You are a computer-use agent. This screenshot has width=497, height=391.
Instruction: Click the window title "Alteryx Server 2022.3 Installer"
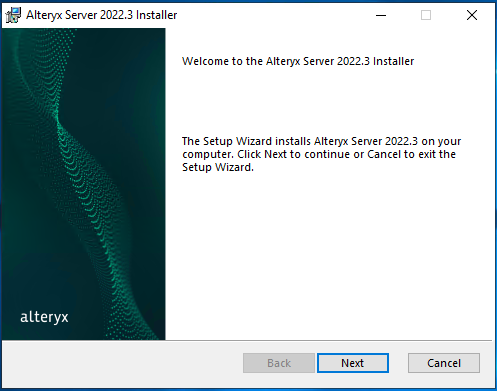pos(102,15)
